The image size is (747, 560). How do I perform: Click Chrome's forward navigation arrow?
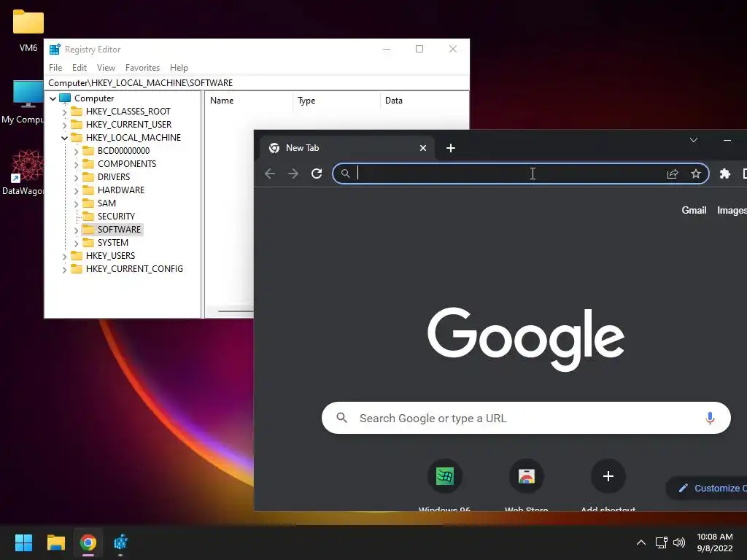[293, 174]
